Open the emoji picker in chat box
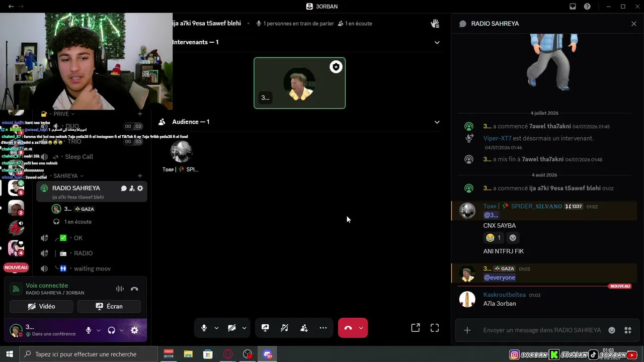This screenshot has height=362, width=644. coord(612,330)
